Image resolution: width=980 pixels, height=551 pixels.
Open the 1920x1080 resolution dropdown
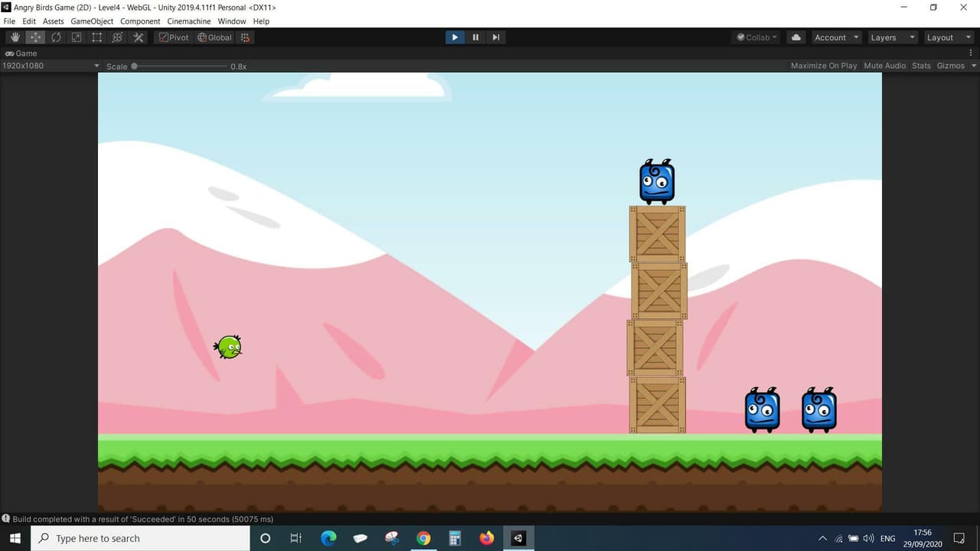click(x=51, y=66)
